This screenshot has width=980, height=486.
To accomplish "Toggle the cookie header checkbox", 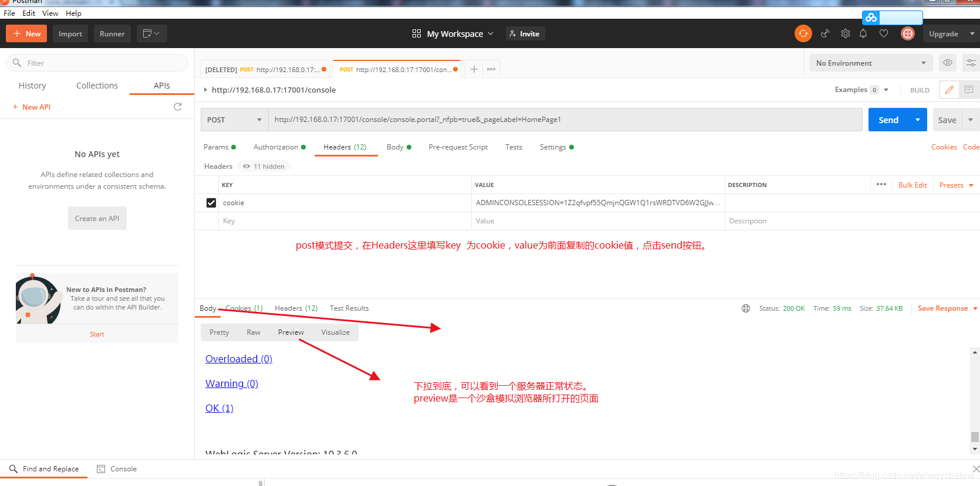I will pyautogui.click(x=211, y=203).
